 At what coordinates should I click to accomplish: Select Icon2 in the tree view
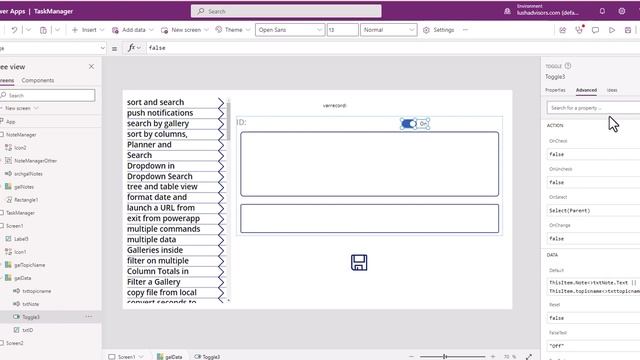pyautogui.click(x=20, y=148)
